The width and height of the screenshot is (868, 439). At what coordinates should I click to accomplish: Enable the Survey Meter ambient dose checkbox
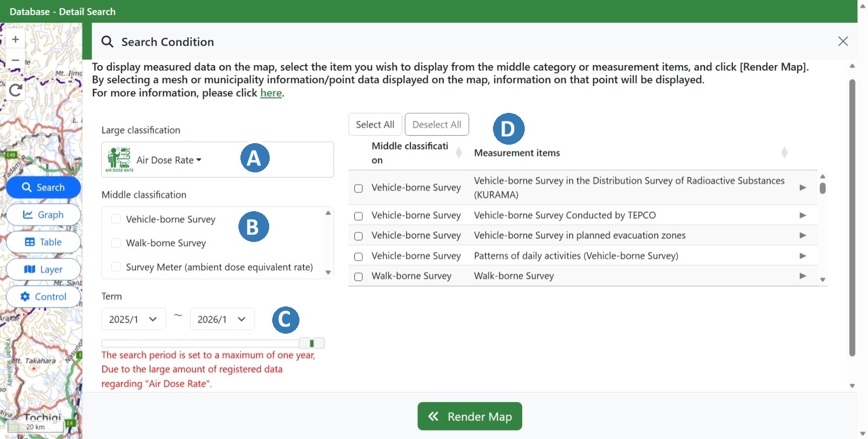(116, 267)
